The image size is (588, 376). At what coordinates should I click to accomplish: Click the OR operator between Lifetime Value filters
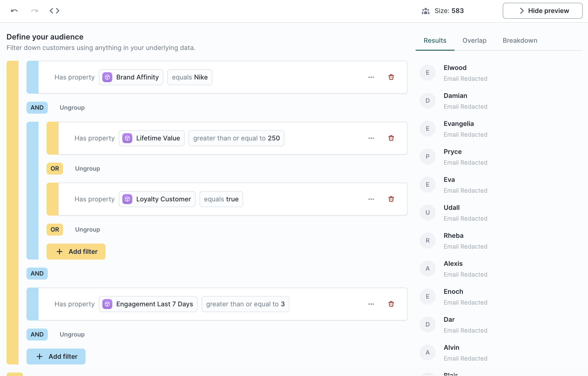click(55, 168)
